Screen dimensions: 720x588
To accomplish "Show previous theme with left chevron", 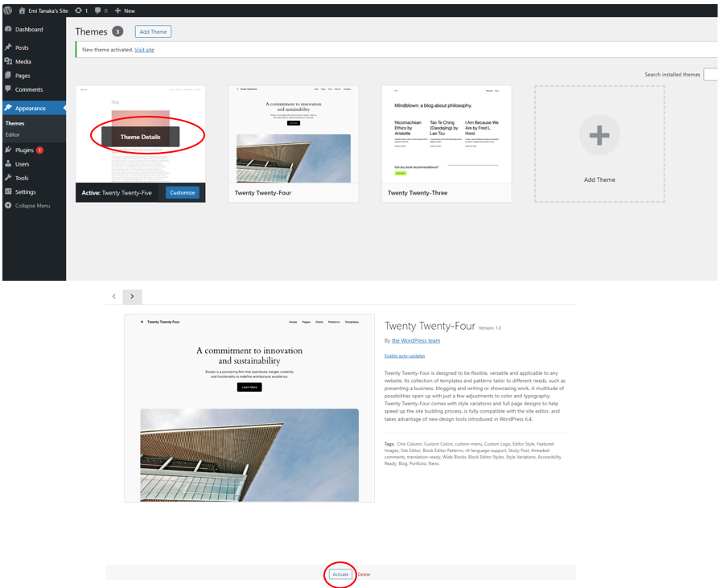I will click(x=114, y=297).
